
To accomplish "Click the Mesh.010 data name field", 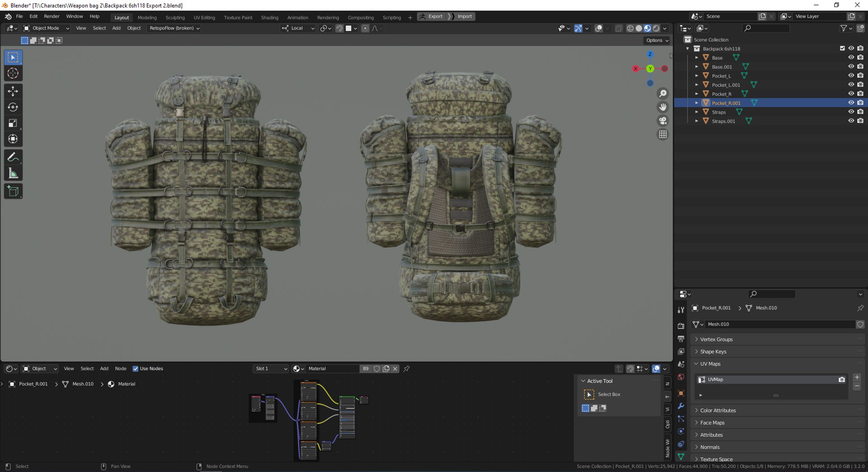I will pyautogui.click(x=780, y=324).
